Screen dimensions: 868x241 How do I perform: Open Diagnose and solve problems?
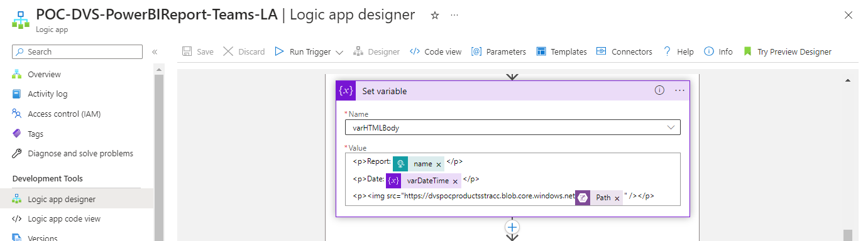pos(80,153)
